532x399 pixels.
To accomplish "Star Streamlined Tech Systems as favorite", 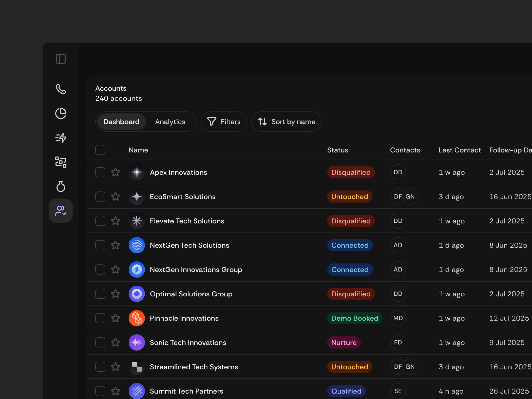I will click(115, 367).
